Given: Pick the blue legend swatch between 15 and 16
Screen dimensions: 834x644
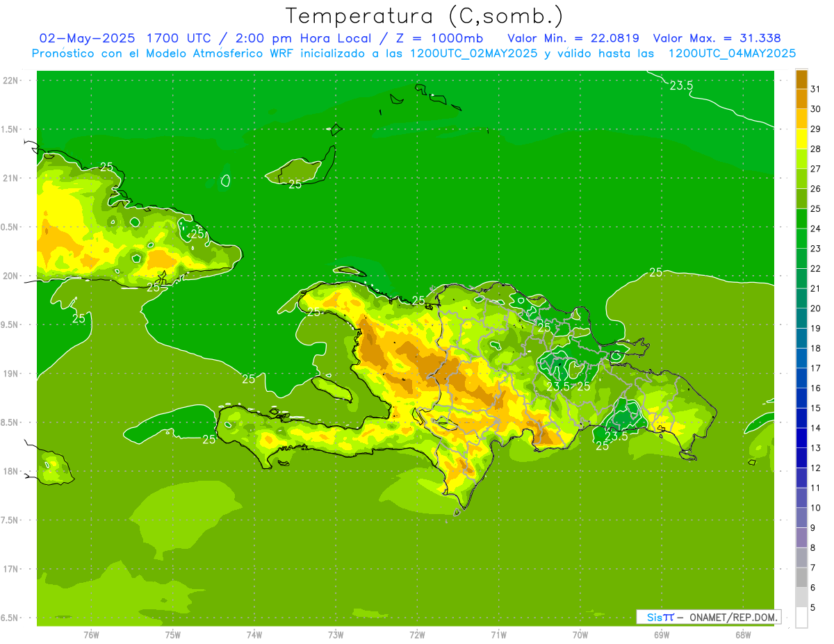Looking at the screenshot, I should coord(801,398).
